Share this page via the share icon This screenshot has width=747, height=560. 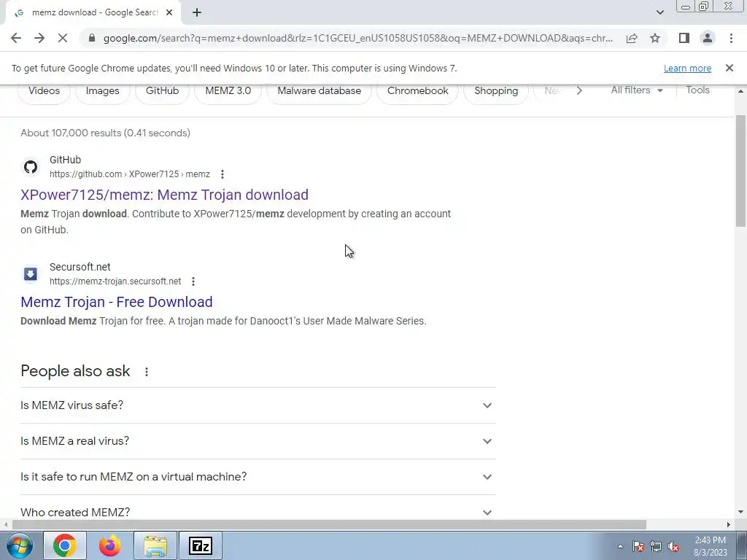[632, 38]
